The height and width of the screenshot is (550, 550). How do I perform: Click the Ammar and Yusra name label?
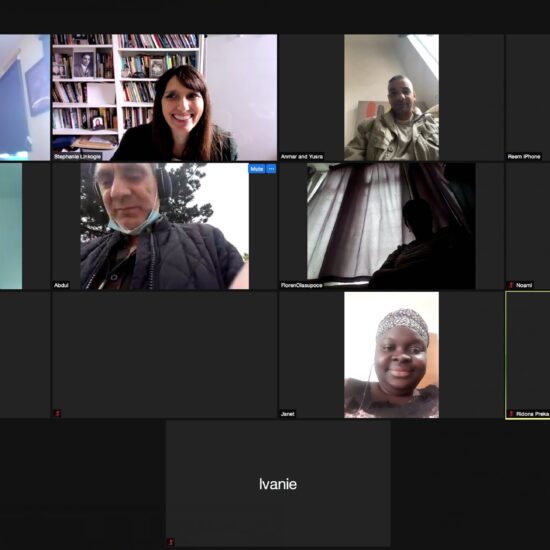click(x=302, y=156)
